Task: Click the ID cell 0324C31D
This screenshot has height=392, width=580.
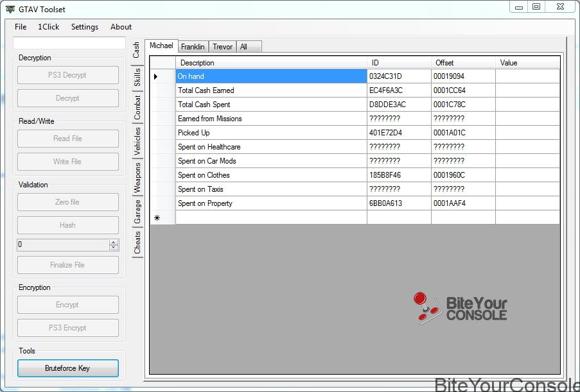Action: coord(399,76)
